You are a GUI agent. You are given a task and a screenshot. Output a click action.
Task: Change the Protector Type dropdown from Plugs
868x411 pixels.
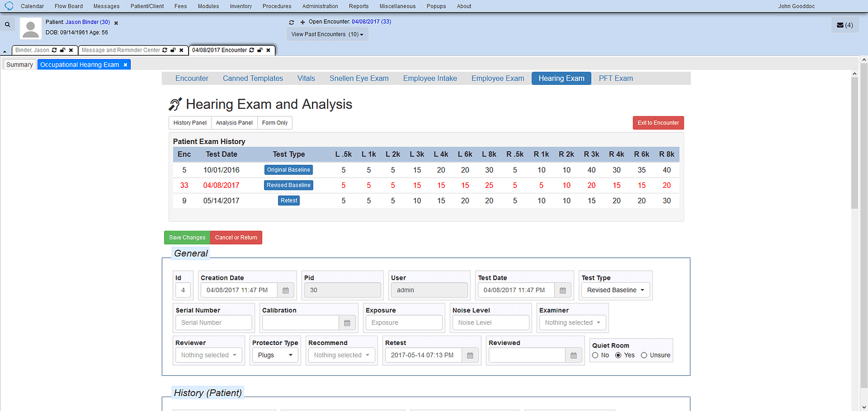pyautogui.click(x=275, y=354)
